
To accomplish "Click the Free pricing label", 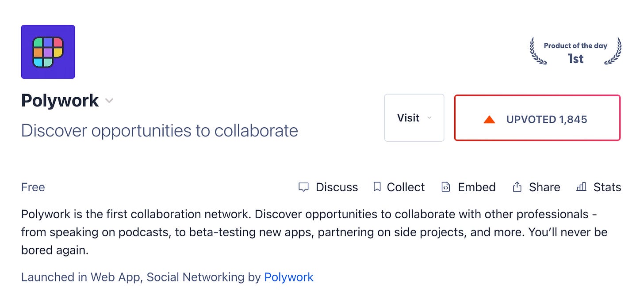I will pyautogui.click(x=33, y=187).
